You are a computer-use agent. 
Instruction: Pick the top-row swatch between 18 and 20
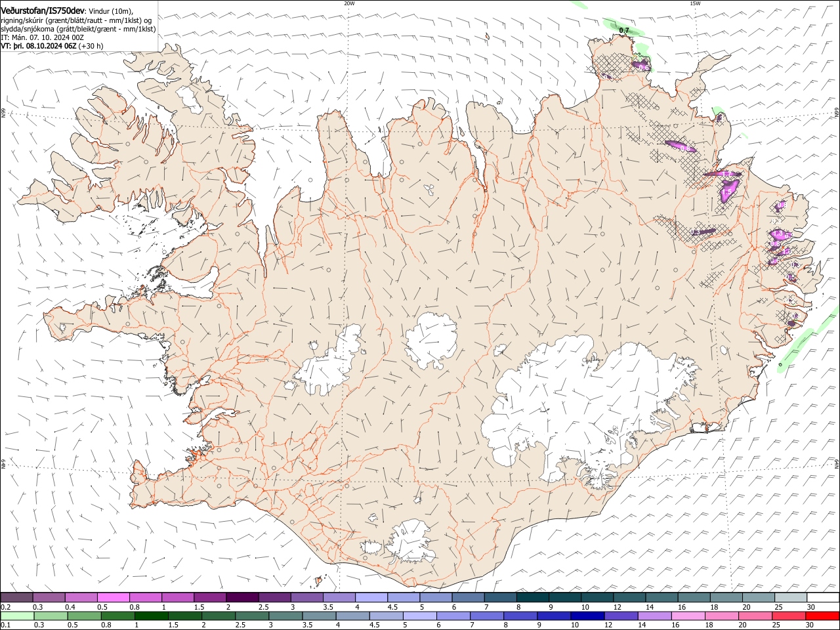[x=726, y=597]
